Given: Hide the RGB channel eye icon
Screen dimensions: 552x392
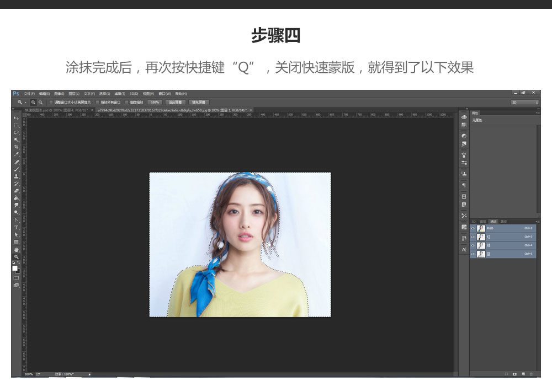Looking at the screenshot, I should point(473,228).
